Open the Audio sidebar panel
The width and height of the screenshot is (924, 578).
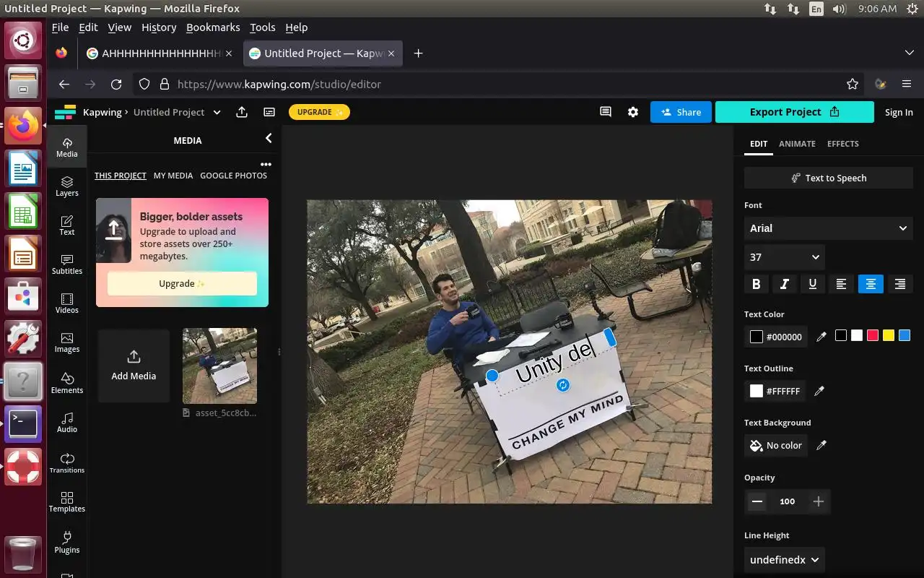coord(66,422)
